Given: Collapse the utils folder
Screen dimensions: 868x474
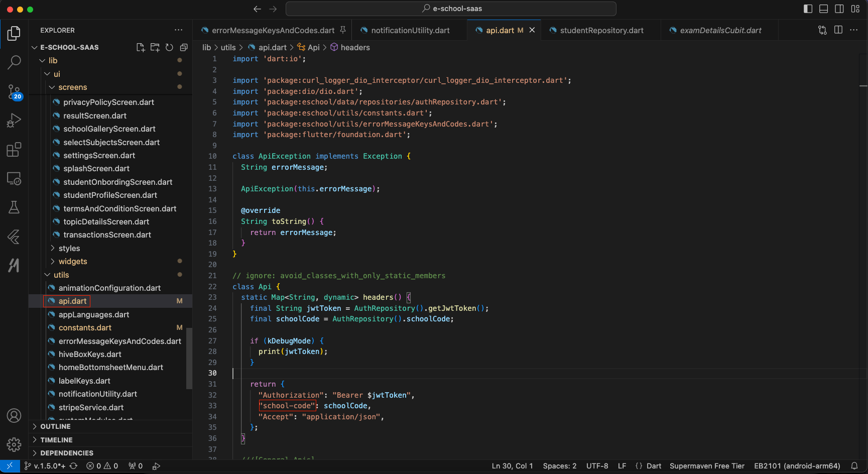Looking at the screenshot, I should [61, 275].
